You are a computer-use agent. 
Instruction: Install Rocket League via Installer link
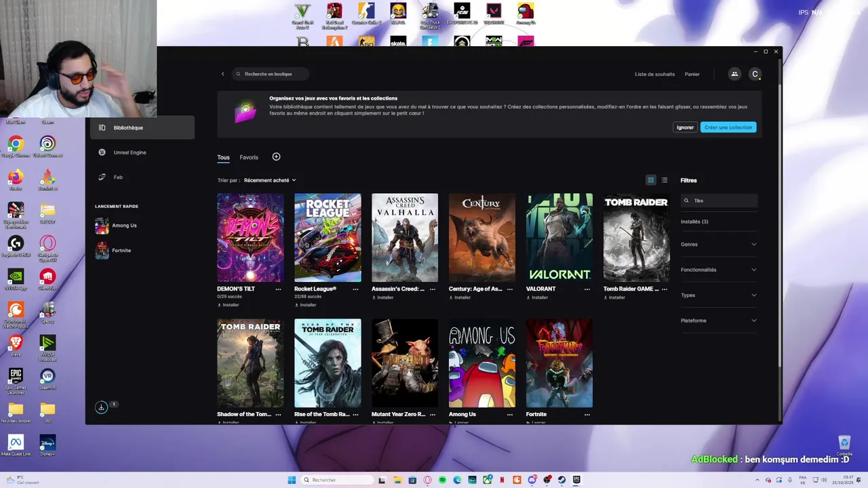click(306, 305)
